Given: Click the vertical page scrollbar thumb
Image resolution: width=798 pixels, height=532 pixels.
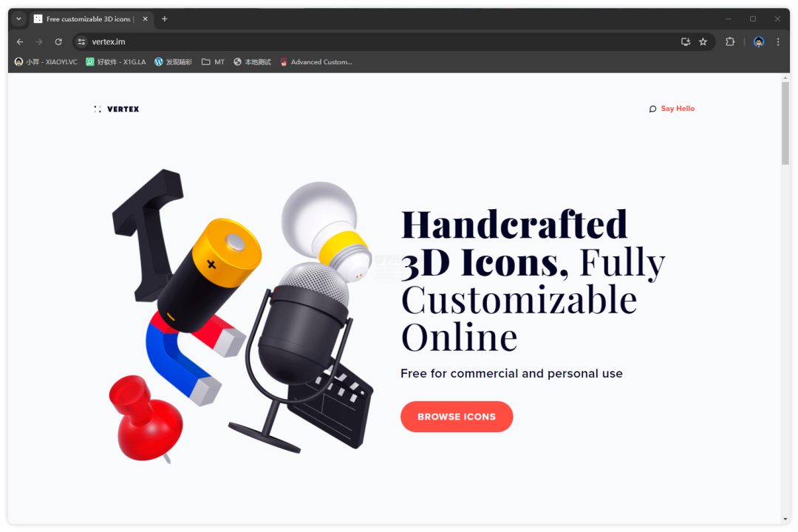Looking at the screenshot, I should click(x=785, y=123).
